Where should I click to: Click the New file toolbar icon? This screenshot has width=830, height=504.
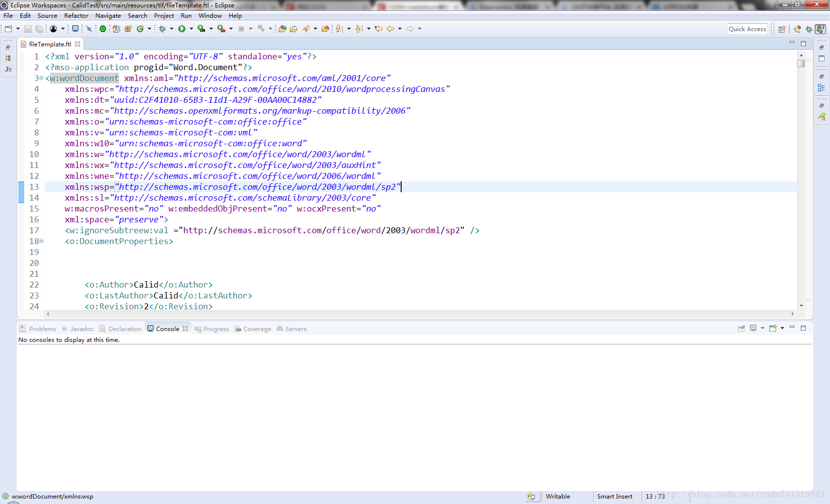click(8, 29)
